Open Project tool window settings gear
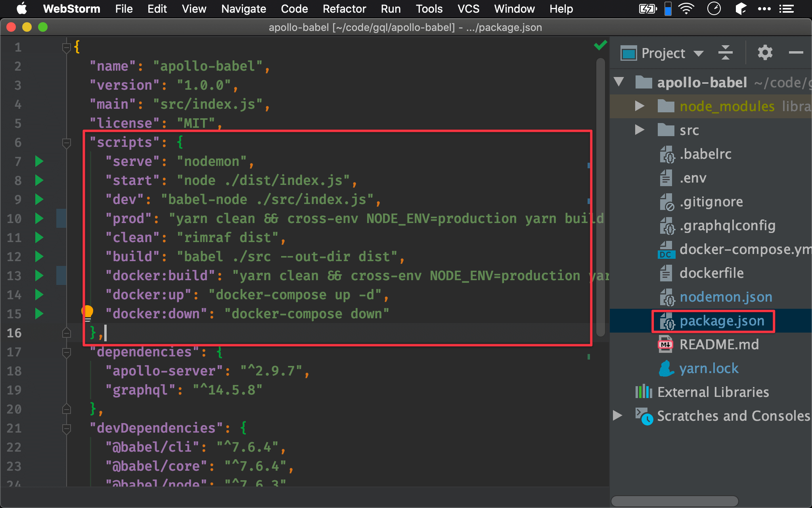Image resolution: width=812 pixels, height=508 pixels. click(765, 53)
